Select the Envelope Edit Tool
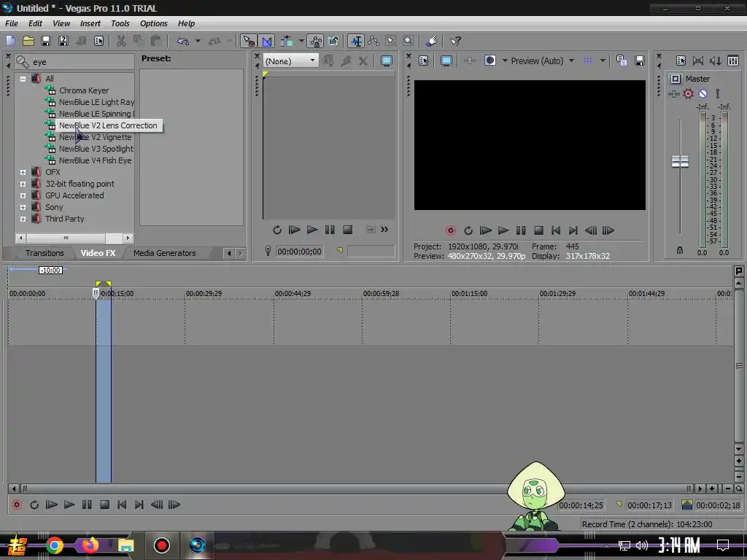The height and width of the screenshot is (560, 747). pos(373,41)
